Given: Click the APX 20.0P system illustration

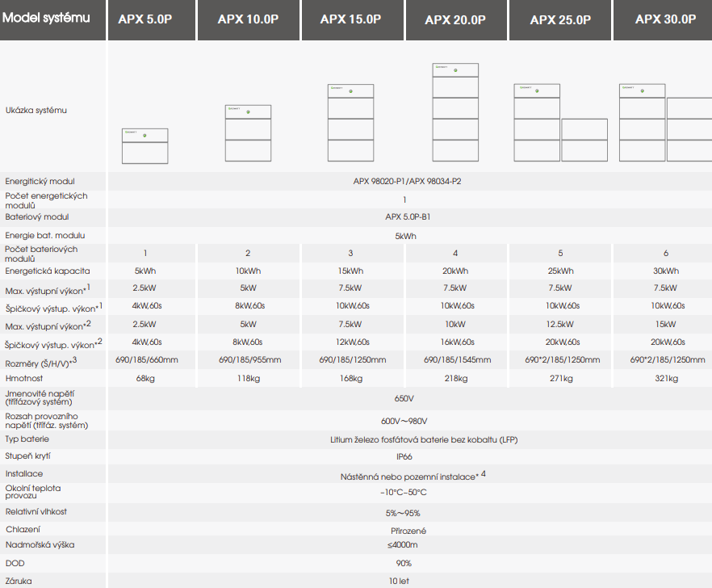Looking at the screenshot, I should [x=455, y=112].
